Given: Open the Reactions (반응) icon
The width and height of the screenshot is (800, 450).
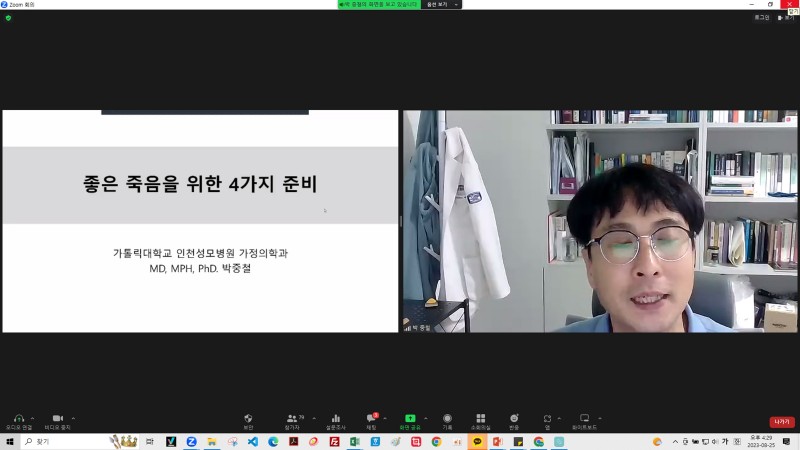Looking at the screenshot, I should (x=514, y=420).
